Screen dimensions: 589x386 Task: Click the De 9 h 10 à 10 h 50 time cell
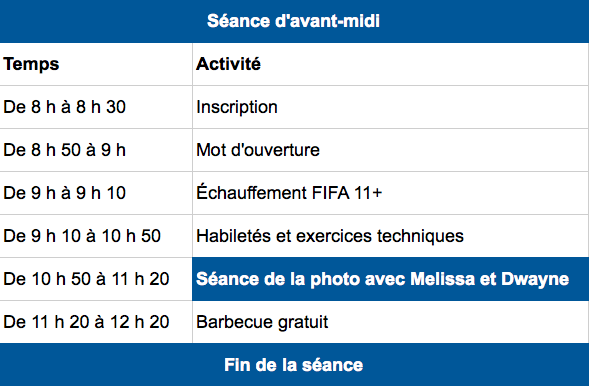coord(96,236)
